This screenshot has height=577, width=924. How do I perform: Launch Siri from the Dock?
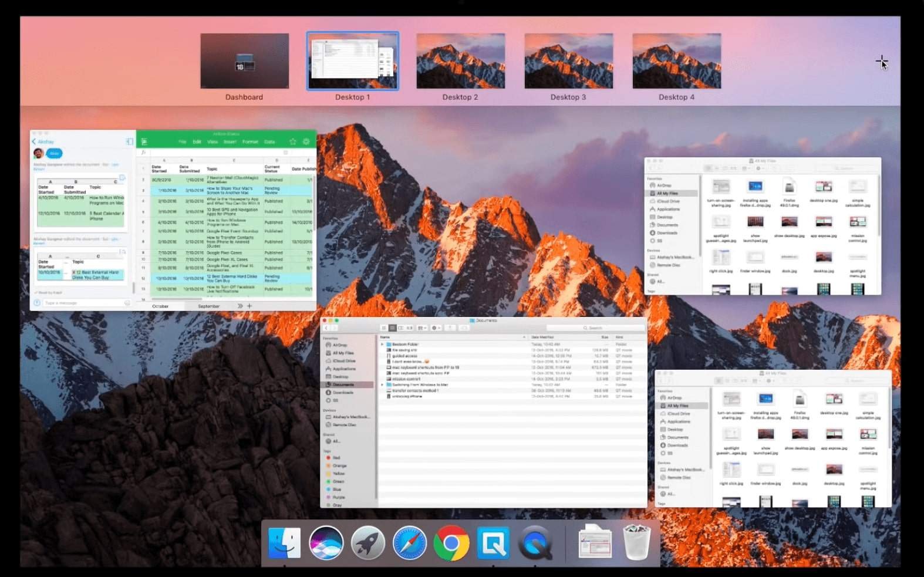coord(326,542)
